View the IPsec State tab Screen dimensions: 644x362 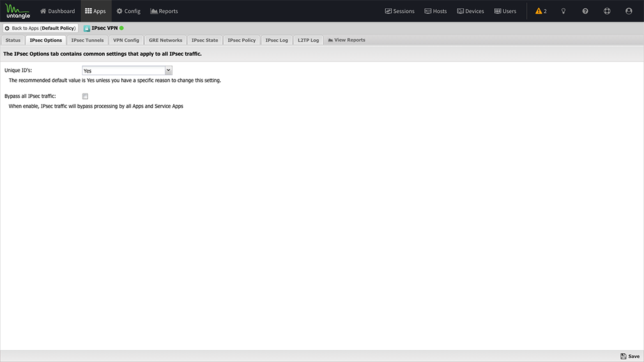pos(204,40)
